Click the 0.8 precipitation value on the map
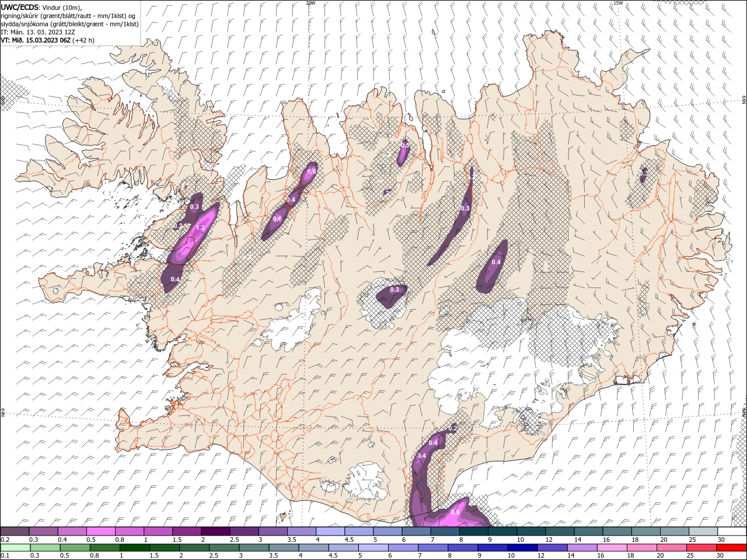Image resolution: width=747 pixels, height=560 pixels. tap(455, 512)
